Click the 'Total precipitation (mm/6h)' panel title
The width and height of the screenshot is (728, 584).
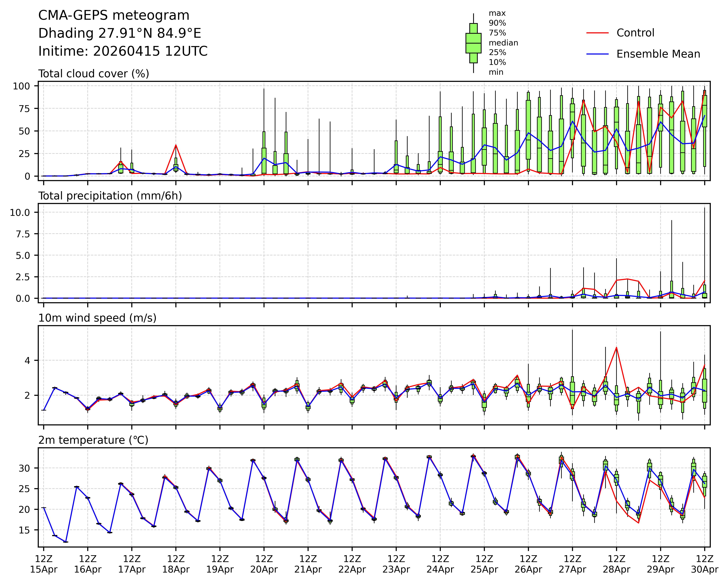click(x=110, y=196)
